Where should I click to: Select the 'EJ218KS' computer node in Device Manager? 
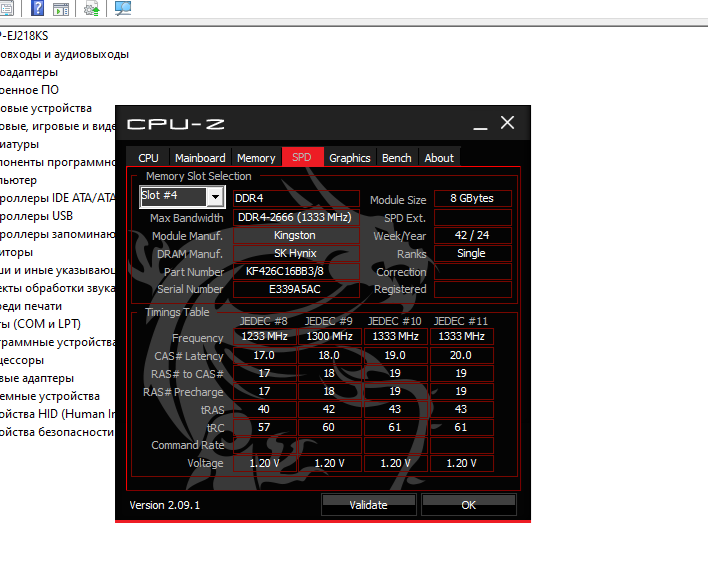tap(24, 36)
